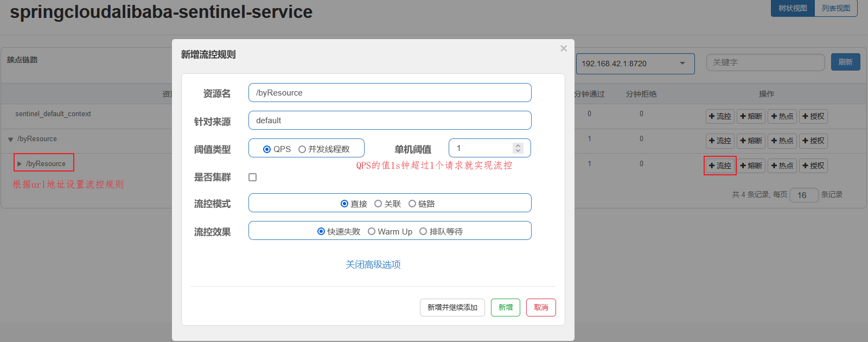Viewport: 868px width, 342px height.
Task: Click 流控 button for sentinel_default_context row
Action: point(720,116)
